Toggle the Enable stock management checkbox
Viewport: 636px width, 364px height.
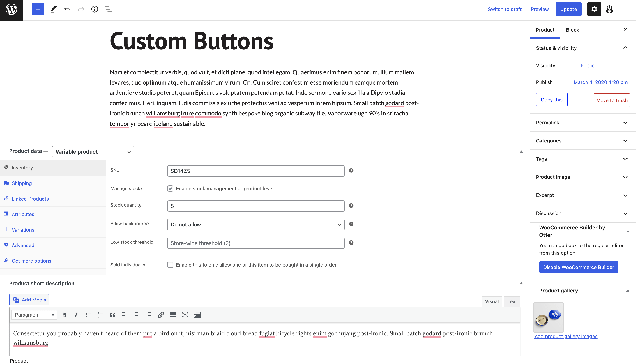point(170,189)
